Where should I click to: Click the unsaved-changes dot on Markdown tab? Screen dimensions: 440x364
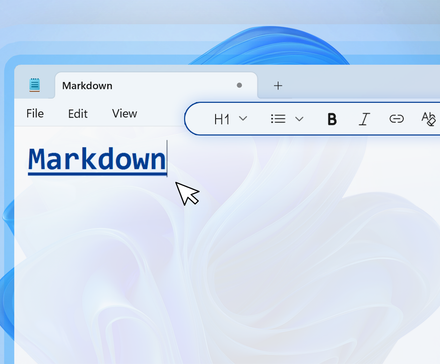tap(239, 85)
